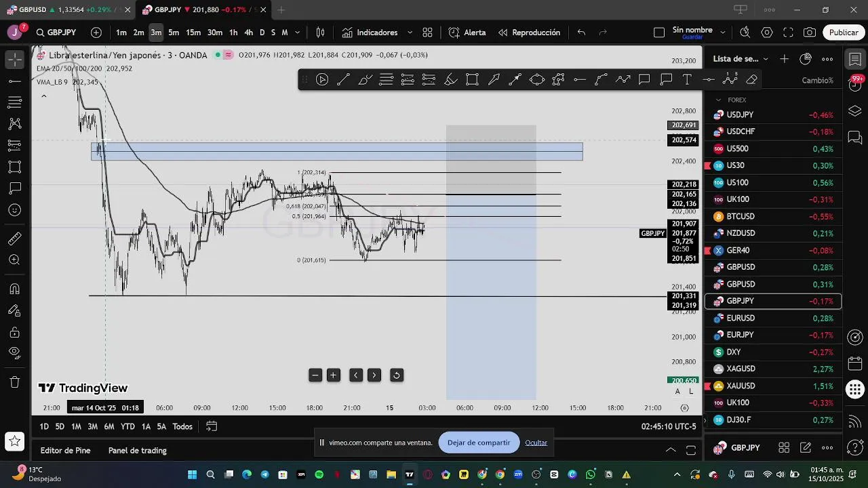This screenshot has height=488, width=868.
Task: Select rectangle tool in floating drawing toolbar
Action: pos(473,80)
